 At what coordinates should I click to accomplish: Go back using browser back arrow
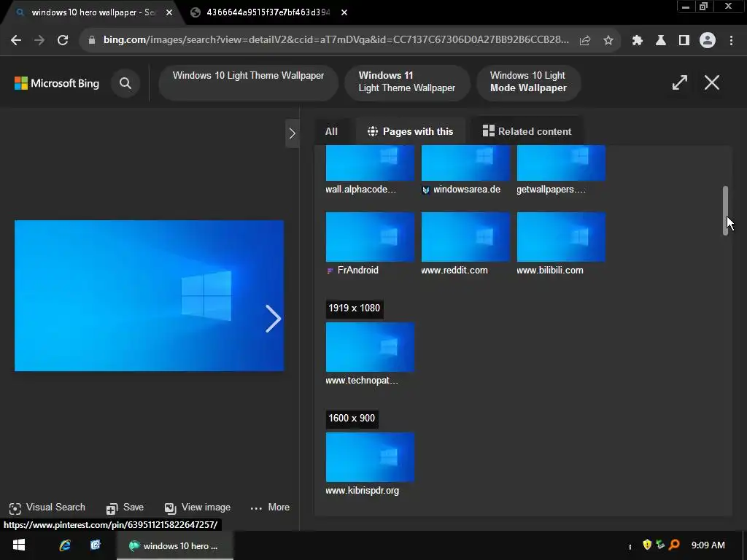[x=16, y=41]
